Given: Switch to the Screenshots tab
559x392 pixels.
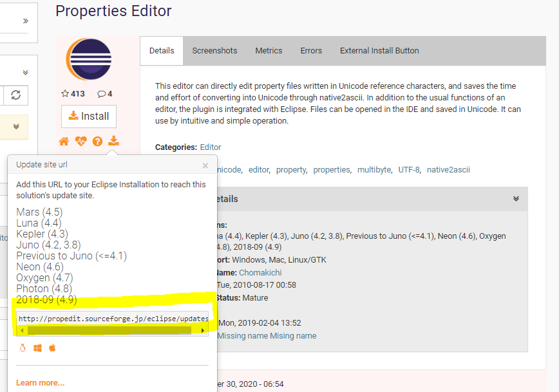Looking at the screenshot, I should point(214,51).
